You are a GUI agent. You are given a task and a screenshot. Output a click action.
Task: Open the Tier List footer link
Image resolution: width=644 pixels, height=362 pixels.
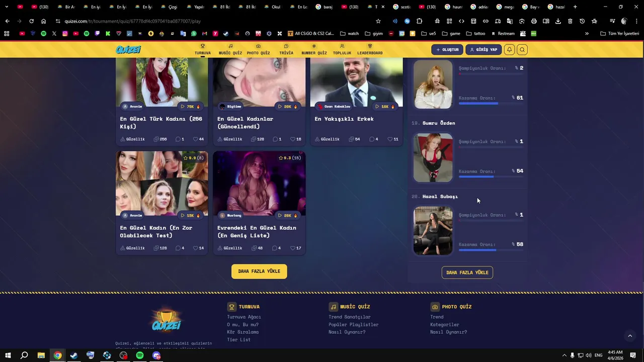[238, 339]
